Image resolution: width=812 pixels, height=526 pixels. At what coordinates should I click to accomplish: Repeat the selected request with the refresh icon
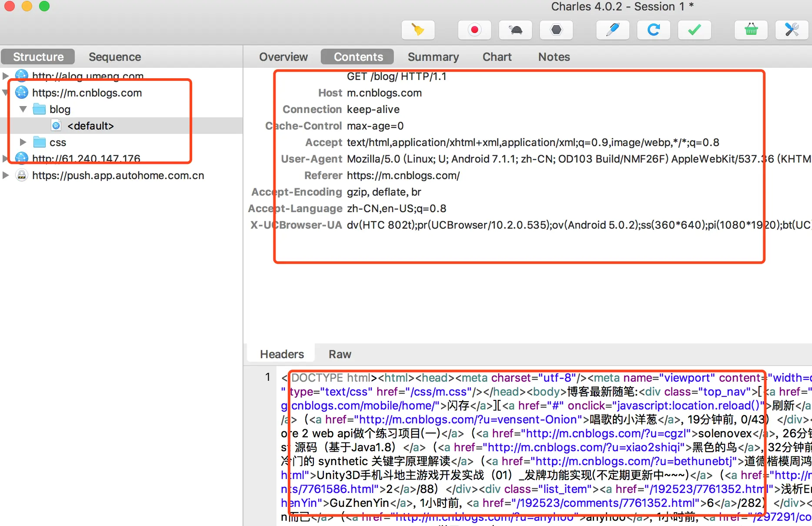(x=654, y=30)
